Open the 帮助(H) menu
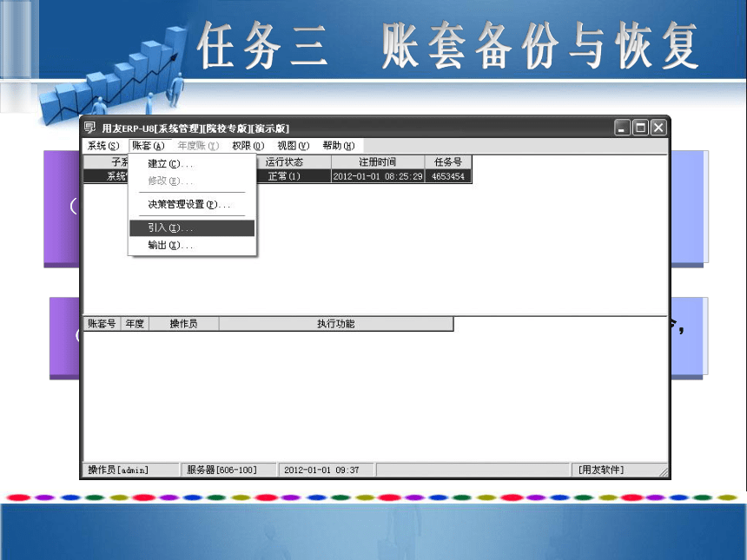This screenshot has height=560, width=747. point(339,146)
